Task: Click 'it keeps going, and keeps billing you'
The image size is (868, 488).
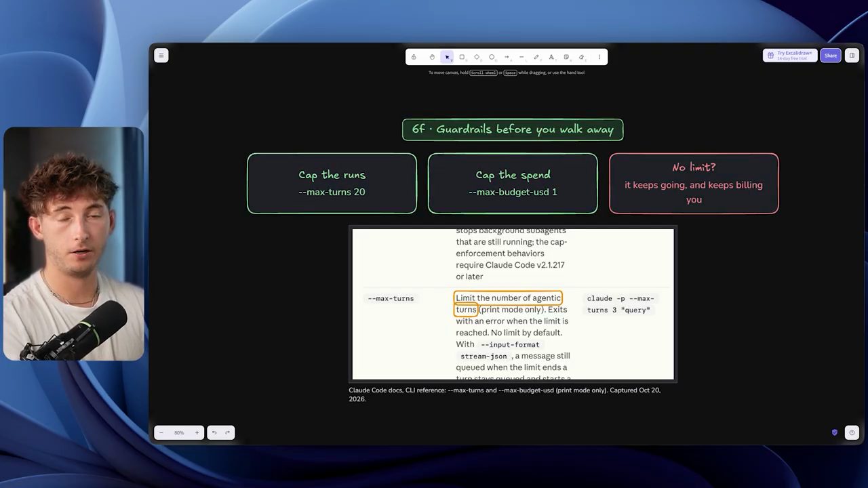Action: tap(694, 192)
